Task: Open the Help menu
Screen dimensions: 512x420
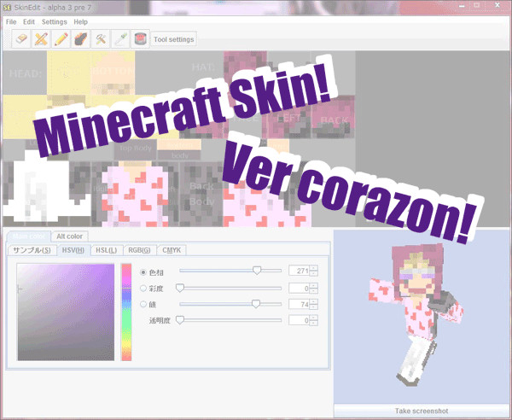Action: click(x=80, y=22)
